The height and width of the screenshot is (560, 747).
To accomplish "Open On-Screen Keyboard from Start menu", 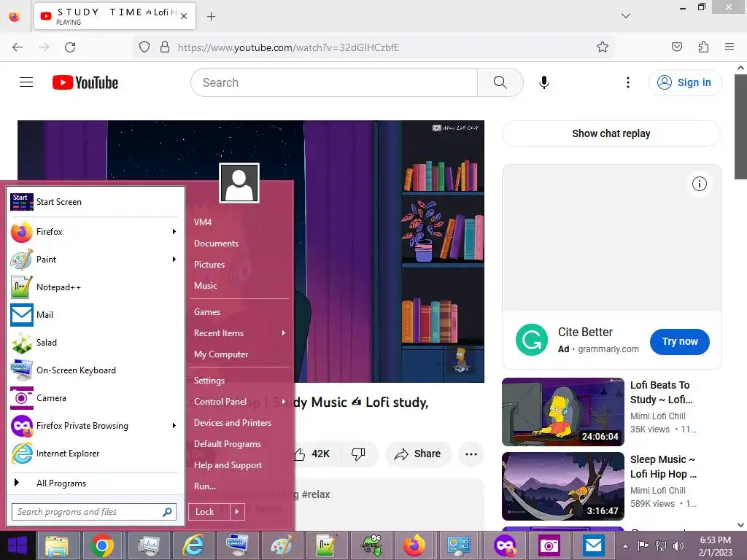I will pyautogui.click(x=94, y=370).
